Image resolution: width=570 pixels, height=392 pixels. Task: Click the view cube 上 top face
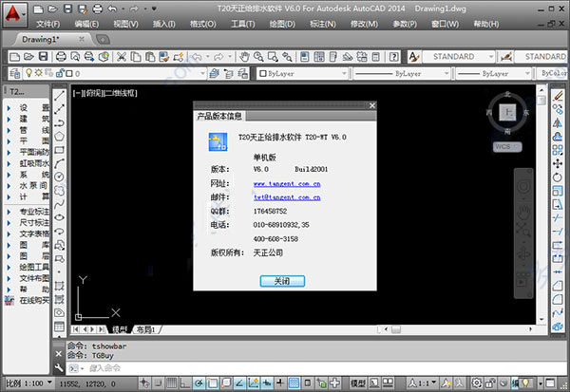pos(507,112)
